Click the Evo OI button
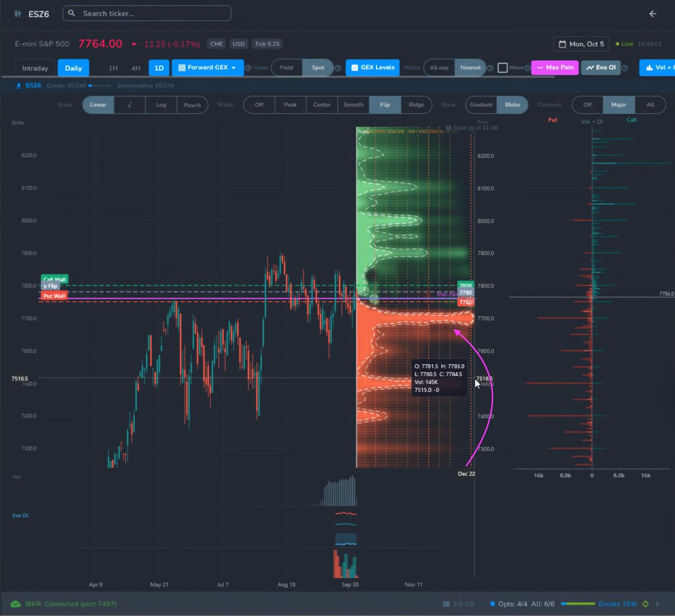Image resolution: width=675 pixels, height=616 pixels. click(601, 68)
